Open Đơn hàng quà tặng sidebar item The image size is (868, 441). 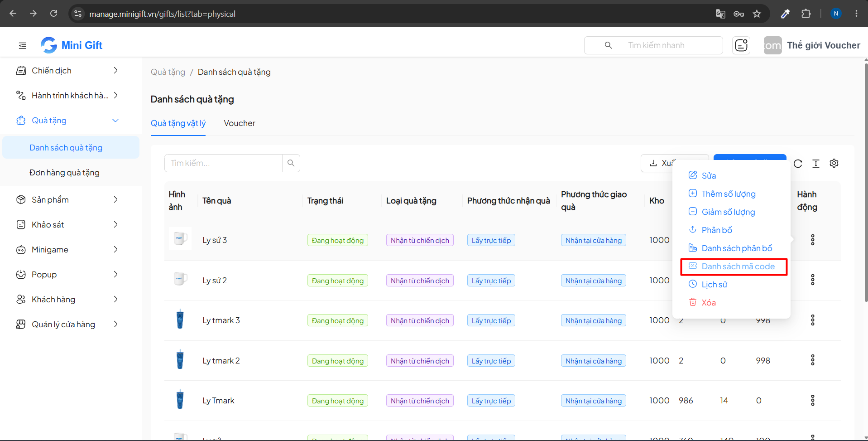(71, 172)
